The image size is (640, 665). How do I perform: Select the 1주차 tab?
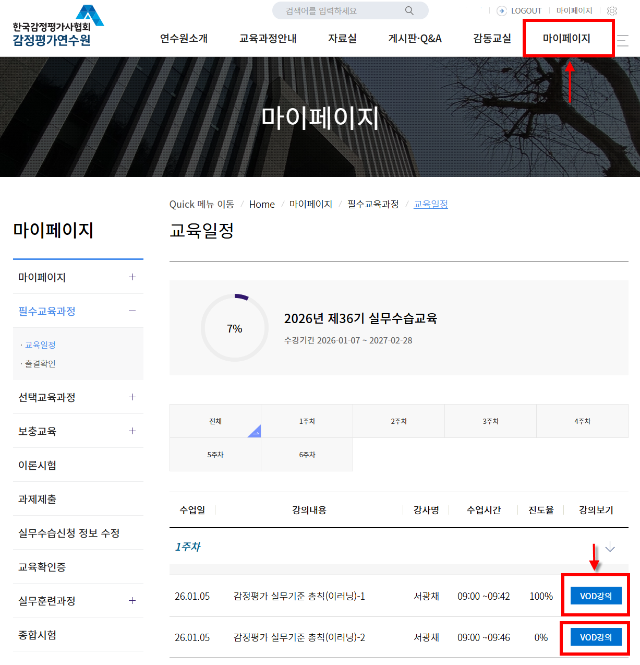pos(307,421)
